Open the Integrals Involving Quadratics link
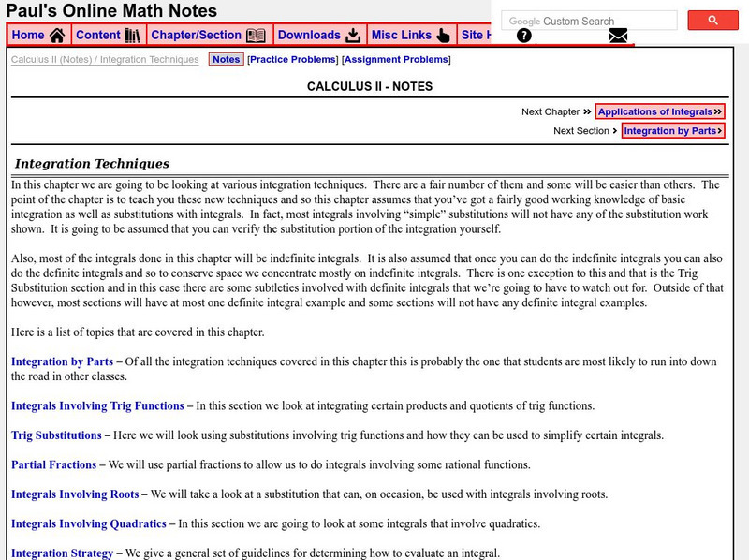Viewport: 749px width, 560px height. (x=89, y=523)
